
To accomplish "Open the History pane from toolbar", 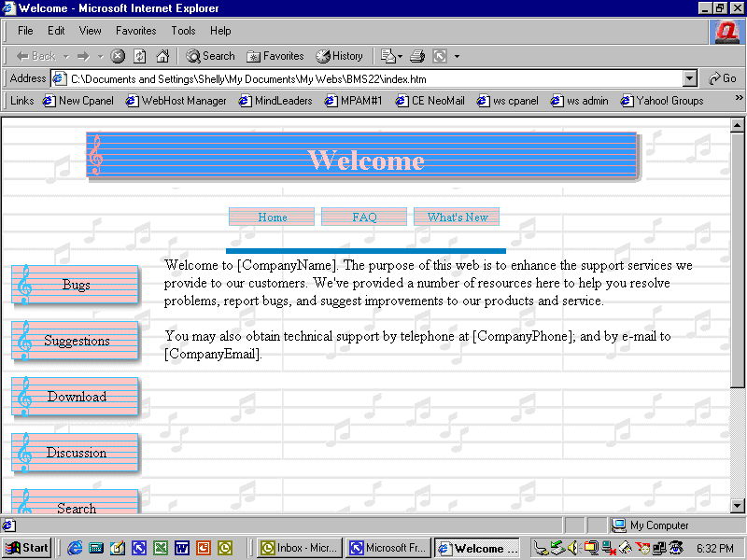I will [x=339, y=56].
